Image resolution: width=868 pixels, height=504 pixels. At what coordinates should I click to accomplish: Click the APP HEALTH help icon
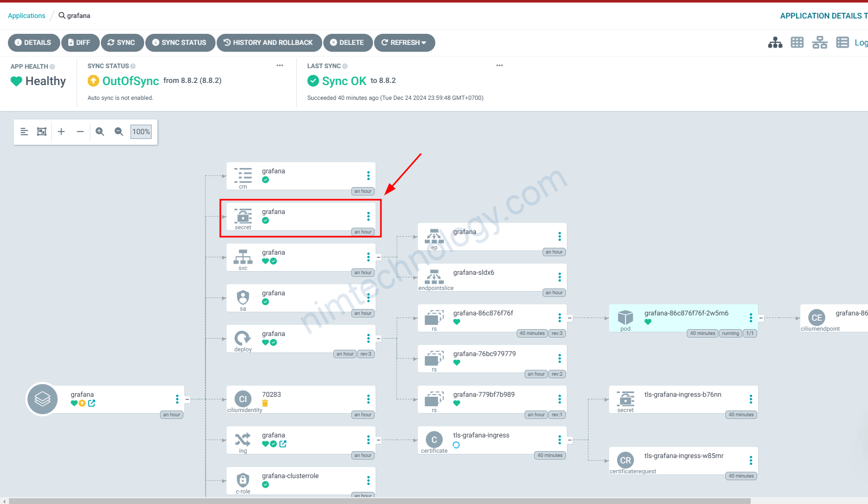(x=52, y=67)
